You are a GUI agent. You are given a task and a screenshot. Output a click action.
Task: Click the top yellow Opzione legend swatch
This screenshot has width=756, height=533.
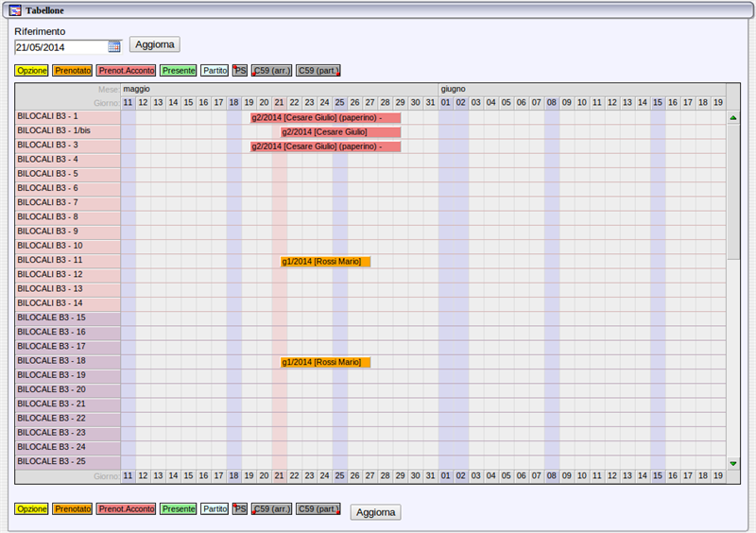pos(31,70)
